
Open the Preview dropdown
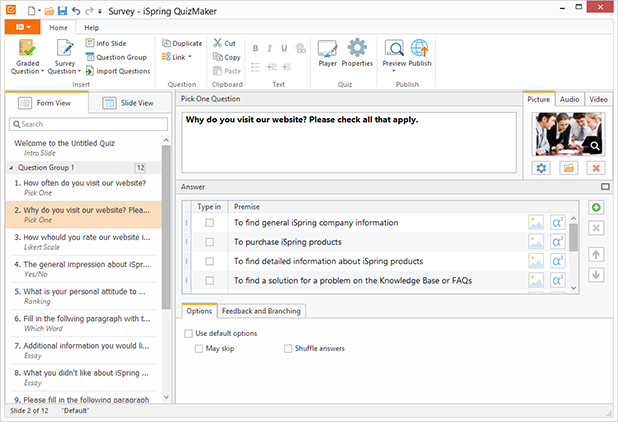(394, 71)
